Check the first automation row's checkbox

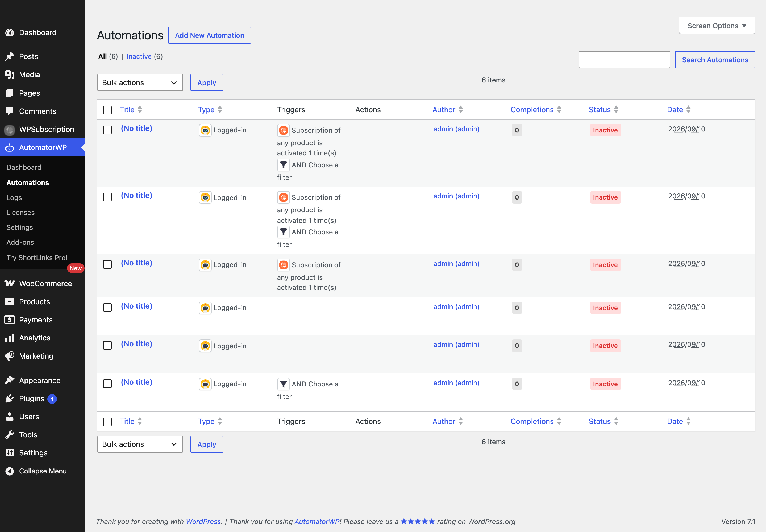107,130
